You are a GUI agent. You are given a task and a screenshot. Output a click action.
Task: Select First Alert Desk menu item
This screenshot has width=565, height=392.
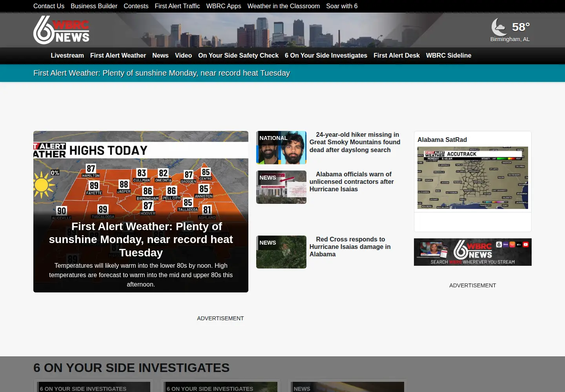pos(397,56)
